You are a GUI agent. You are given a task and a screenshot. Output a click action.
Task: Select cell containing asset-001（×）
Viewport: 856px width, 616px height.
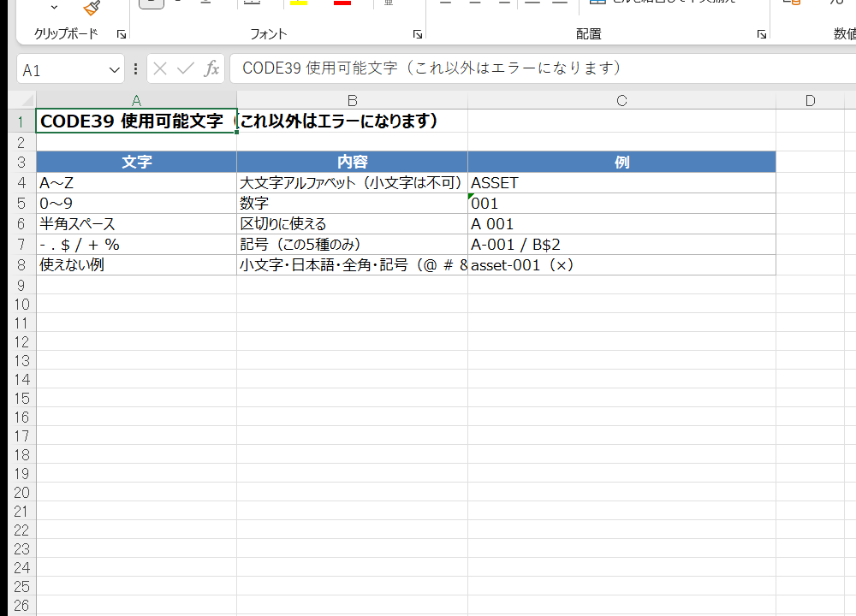(621, 264)
